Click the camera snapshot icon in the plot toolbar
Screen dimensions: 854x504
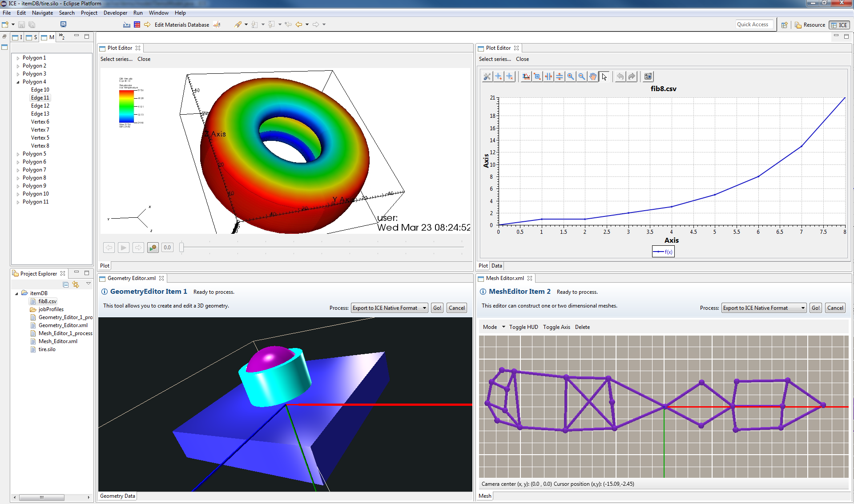pos(648,76)
